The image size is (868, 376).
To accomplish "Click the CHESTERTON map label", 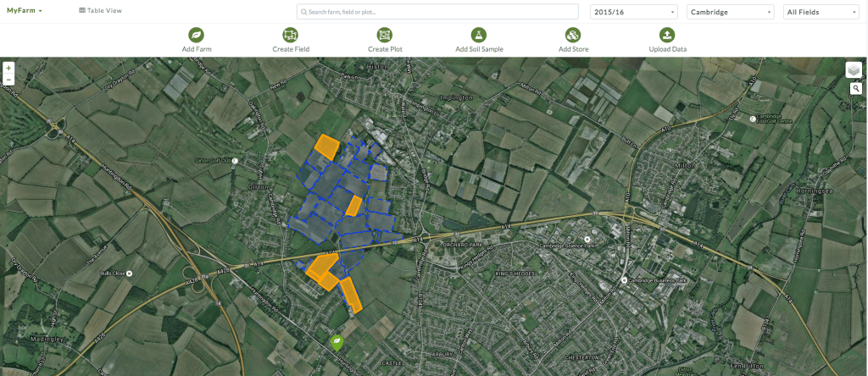I will pos(580,357).
